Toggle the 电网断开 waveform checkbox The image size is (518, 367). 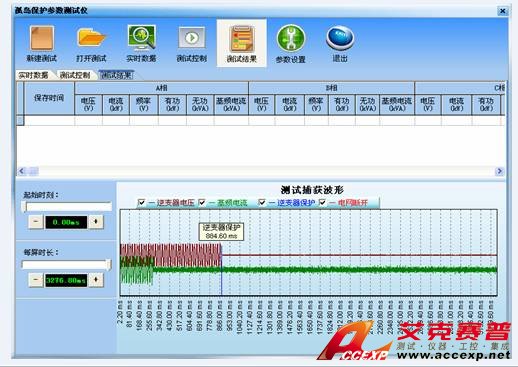(322, 202)
